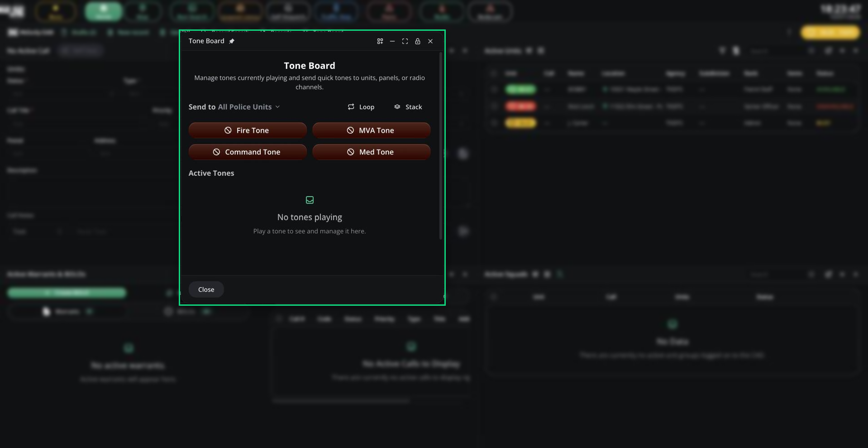Close Tone Board with the X icon
The image size is (868, 448).
coord(430,41)
